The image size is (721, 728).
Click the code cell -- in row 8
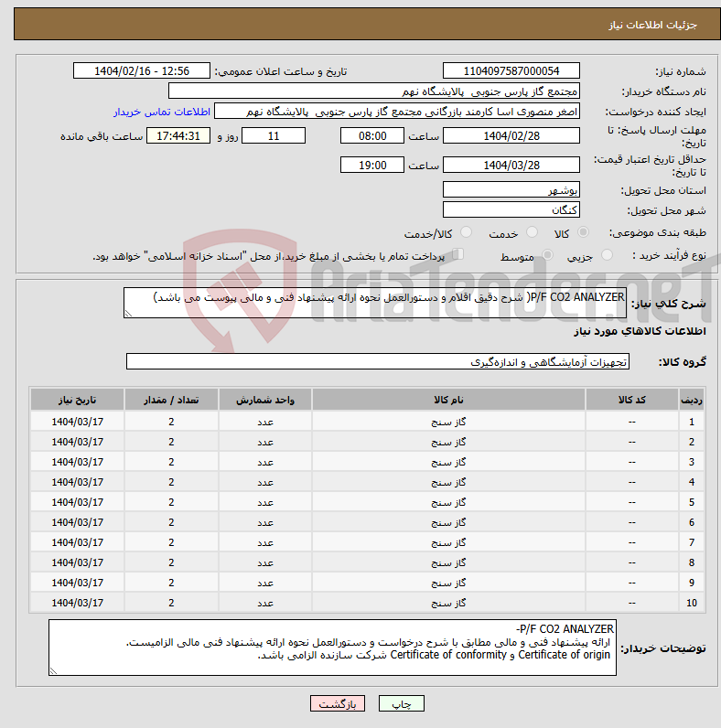tap(632, 562)
